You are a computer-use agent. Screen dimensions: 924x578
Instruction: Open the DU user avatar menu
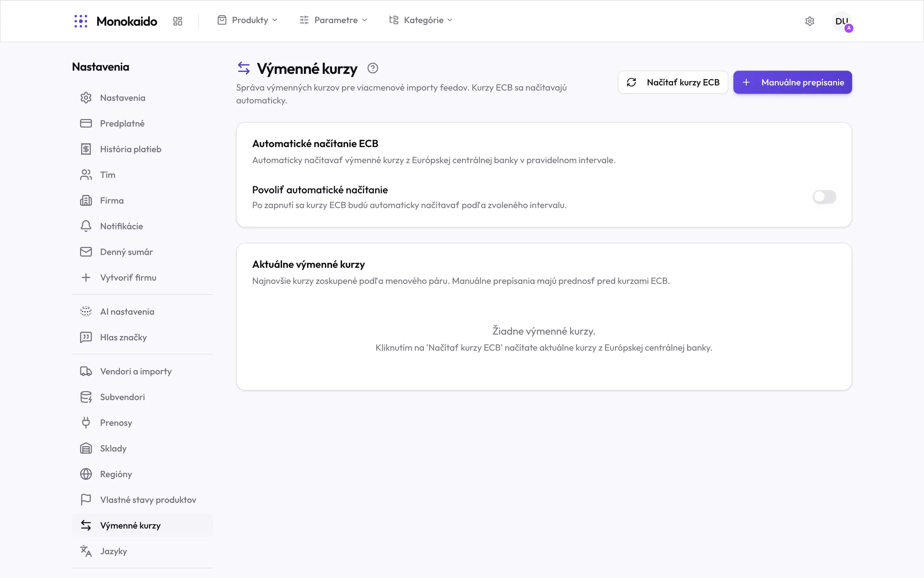coord(842,22)
